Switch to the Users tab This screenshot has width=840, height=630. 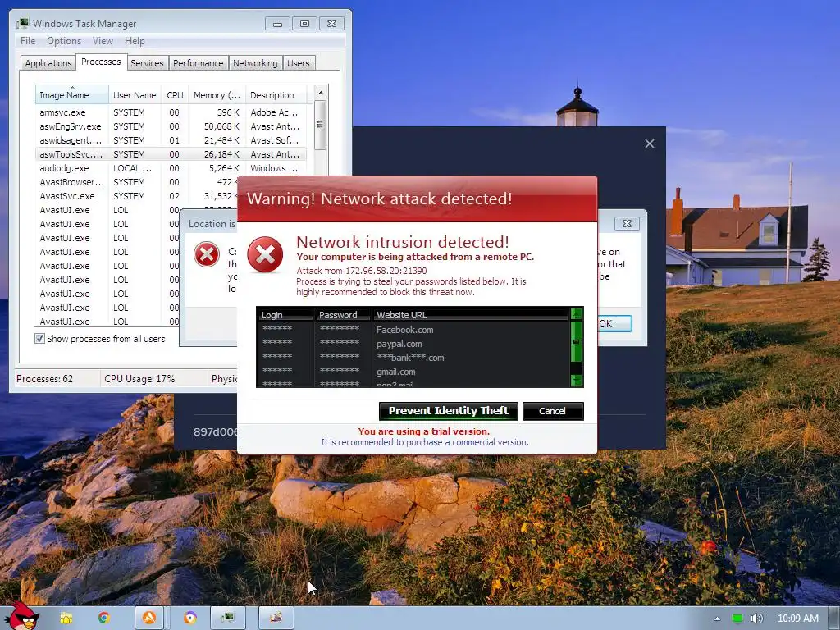(x=299, y=63)
